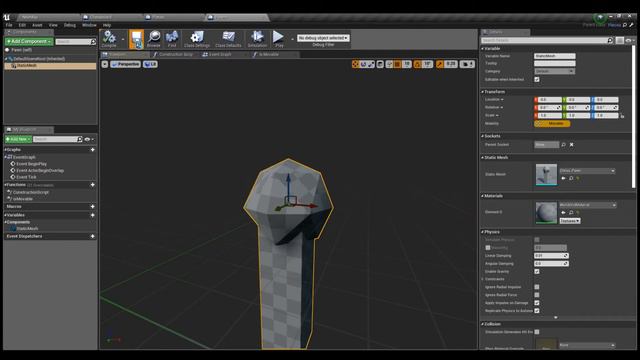Open Class Settings from the toolbar
Viewport: 640px width, 360px height.
click(x=197, y=39)
